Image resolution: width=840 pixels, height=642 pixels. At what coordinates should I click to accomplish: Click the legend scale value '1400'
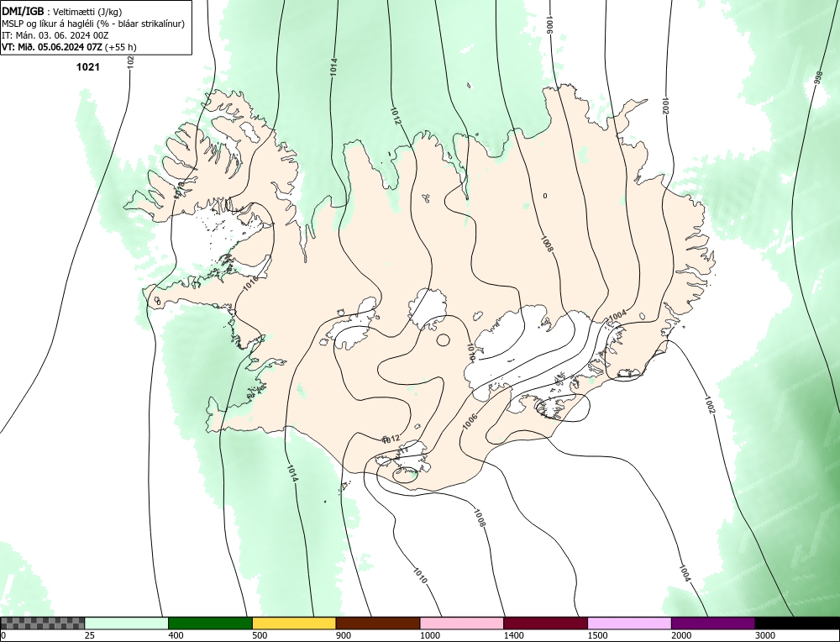click(513, 635)
